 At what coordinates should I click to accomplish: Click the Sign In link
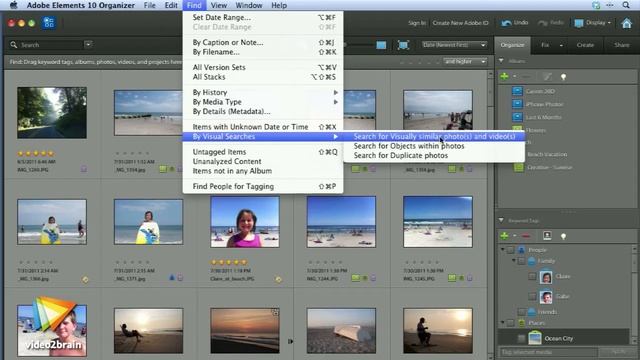(x=417, y=23)
